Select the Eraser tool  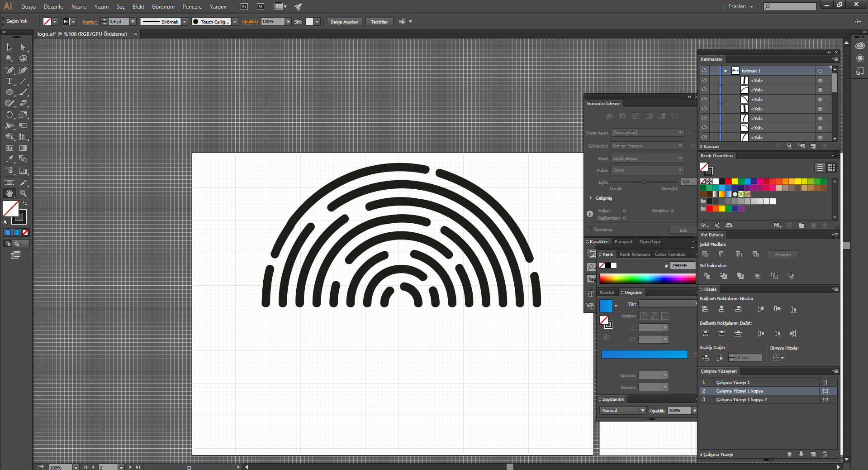pyautogui.click(x=23, y=103)
